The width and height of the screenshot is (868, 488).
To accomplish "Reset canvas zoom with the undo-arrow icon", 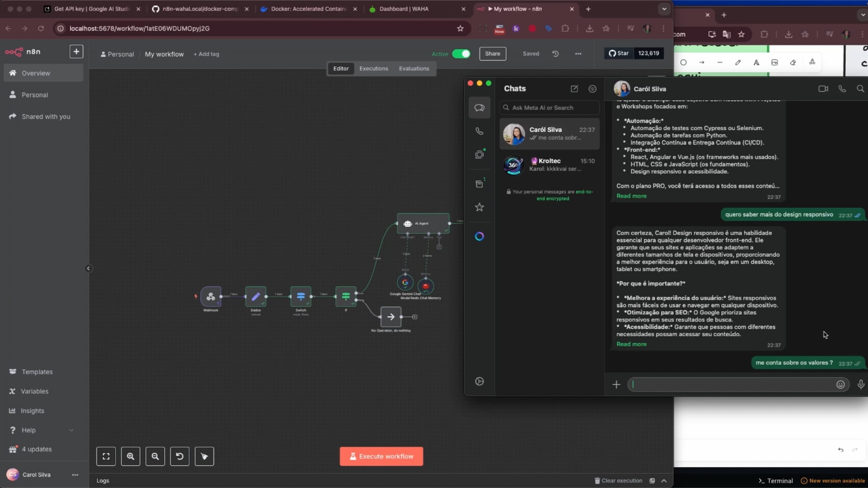I will [x=179, y=456].
